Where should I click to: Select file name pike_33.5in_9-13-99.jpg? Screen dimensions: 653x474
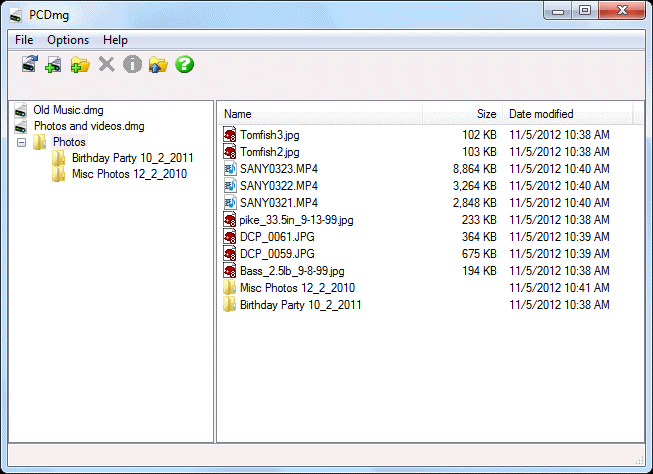[x=296, y=220]
